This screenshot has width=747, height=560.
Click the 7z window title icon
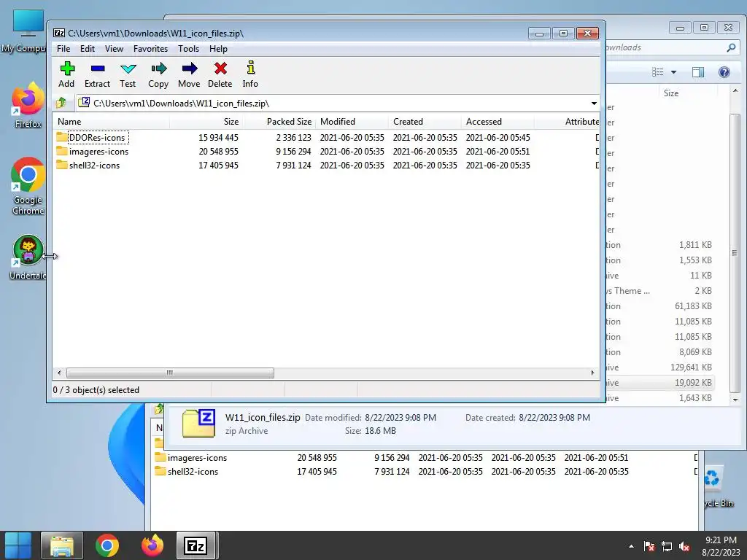[x=59, y=33]
